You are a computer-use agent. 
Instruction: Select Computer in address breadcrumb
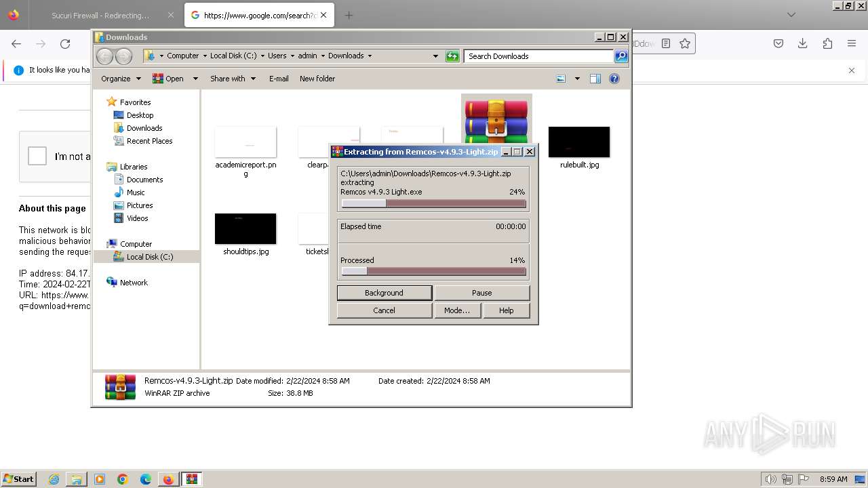pos(183,56)
